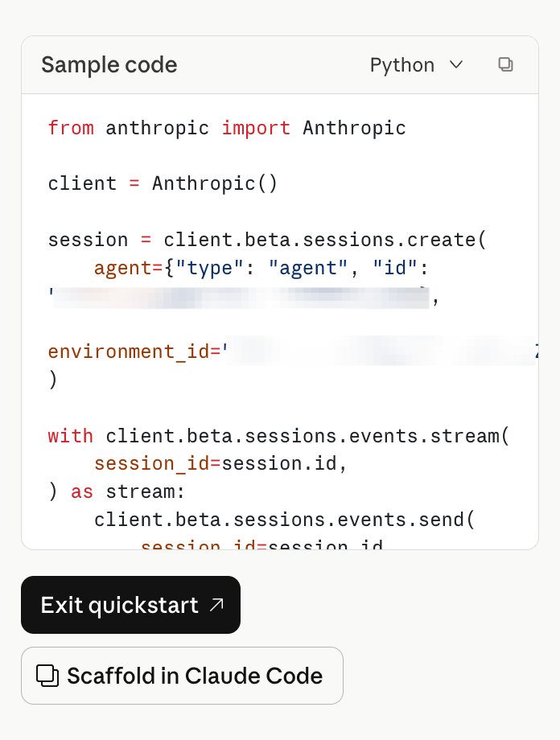
Task: Click the chevron next to Python
Action: (x=456, y=64)
